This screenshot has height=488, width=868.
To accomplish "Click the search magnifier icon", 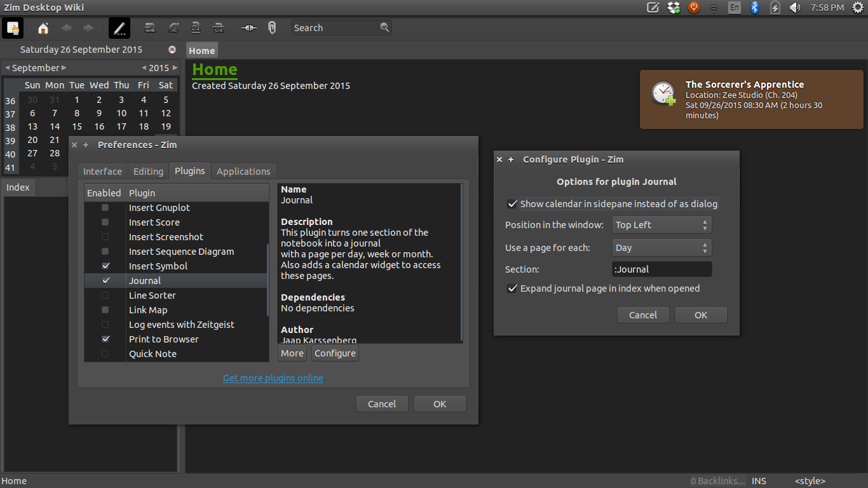I will 384,27.
